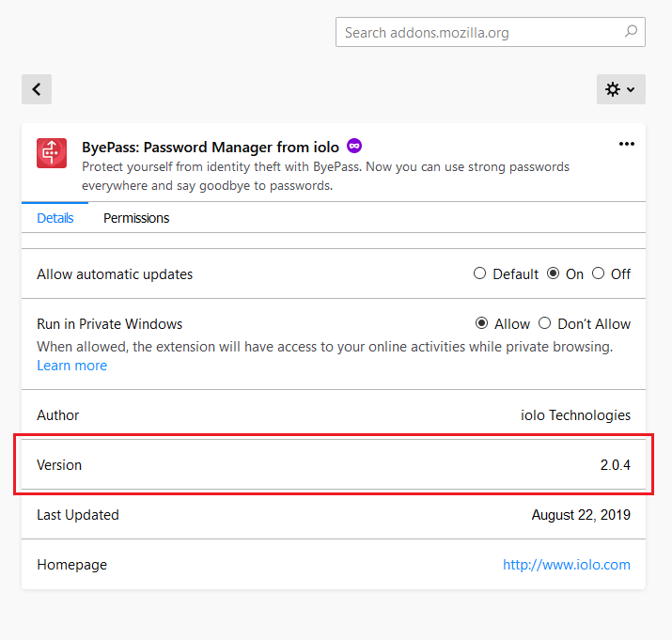Click the purple private browsing mask badge

coord(354,147)
